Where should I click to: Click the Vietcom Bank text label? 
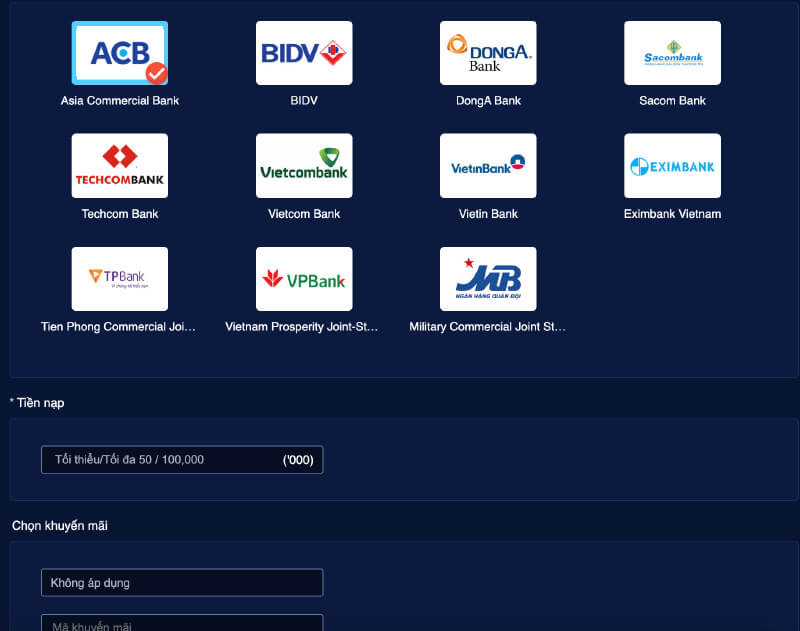304,214
